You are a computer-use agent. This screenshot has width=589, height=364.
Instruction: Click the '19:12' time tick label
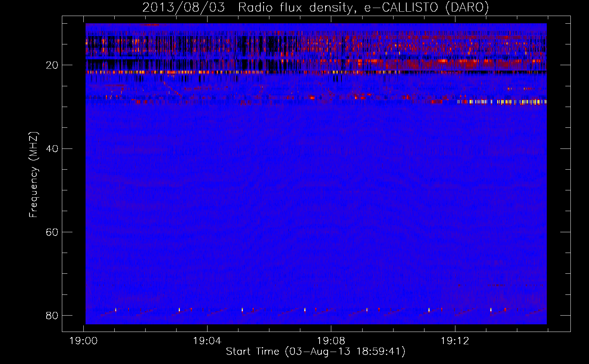455,341
